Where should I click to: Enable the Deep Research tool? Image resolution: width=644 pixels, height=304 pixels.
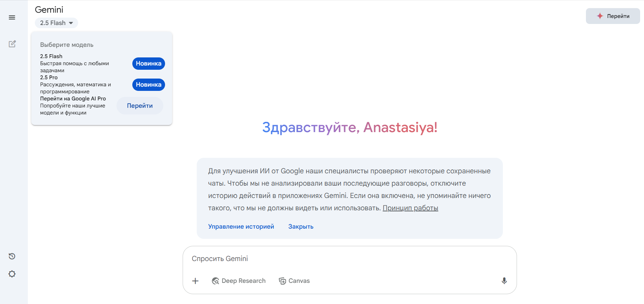[x=239, y=281]
